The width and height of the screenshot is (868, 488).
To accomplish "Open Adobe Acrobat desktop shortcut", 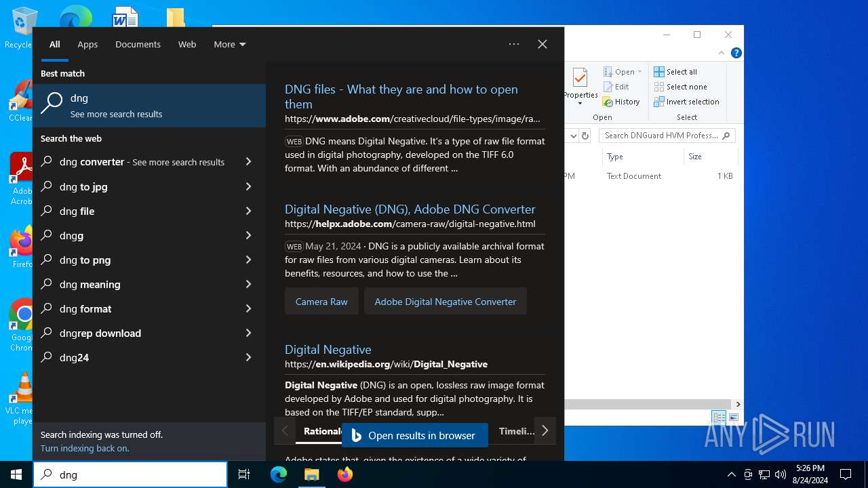I will (21, 178).
